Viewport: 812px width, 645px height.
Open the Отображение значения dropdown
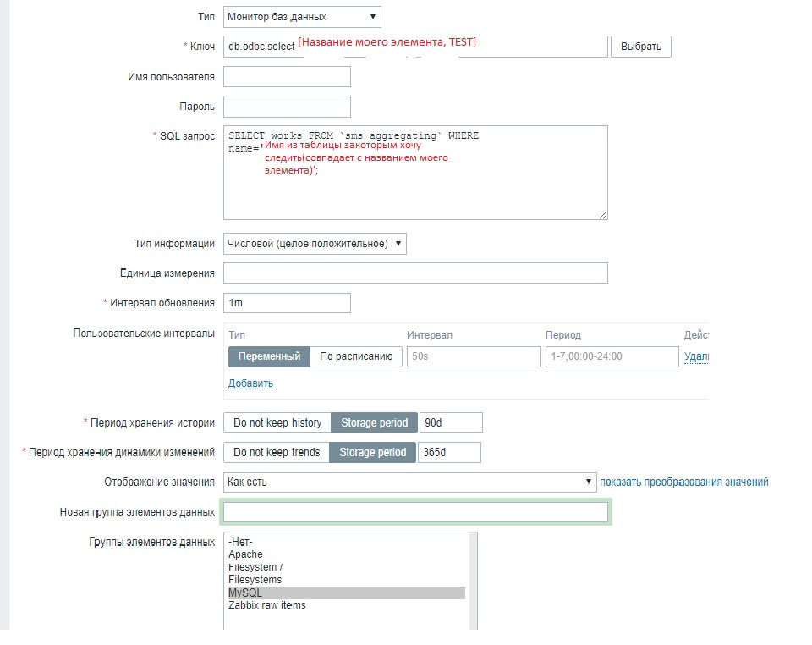[410, 482]
